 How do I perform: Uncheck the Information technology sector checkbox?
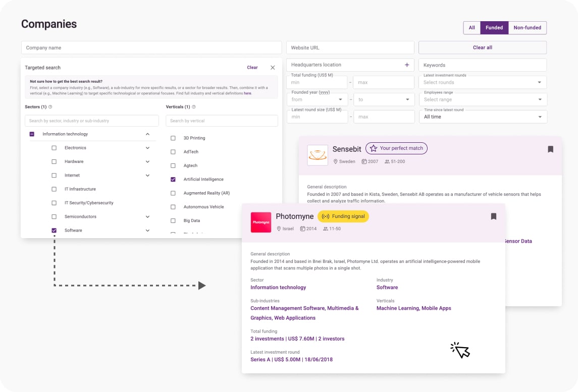click(32, 134)
